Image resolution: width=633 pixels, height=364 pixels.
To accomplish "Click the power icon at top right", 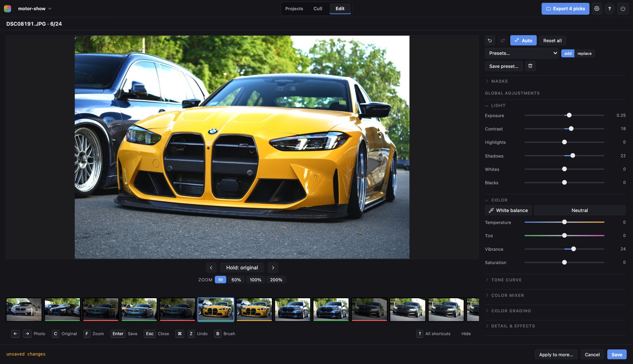I will (x=623, y=9).
